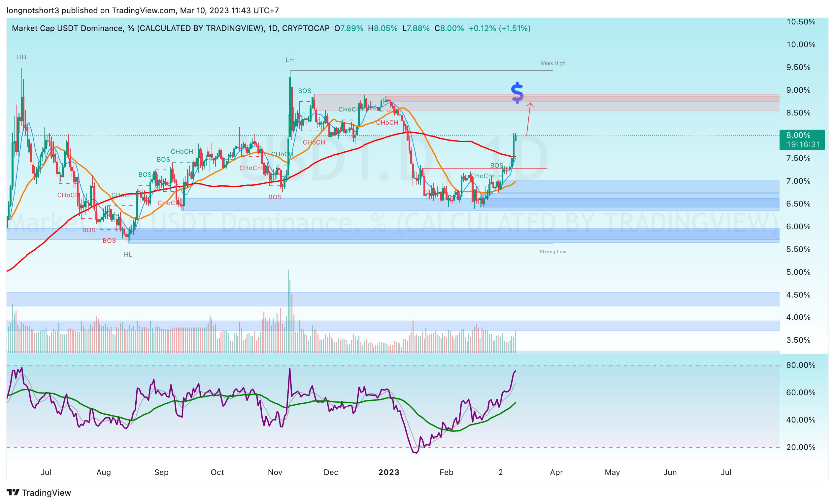Click the 10.00% price axis label
This screenshot has width=835, height=504.
(801, 45)
